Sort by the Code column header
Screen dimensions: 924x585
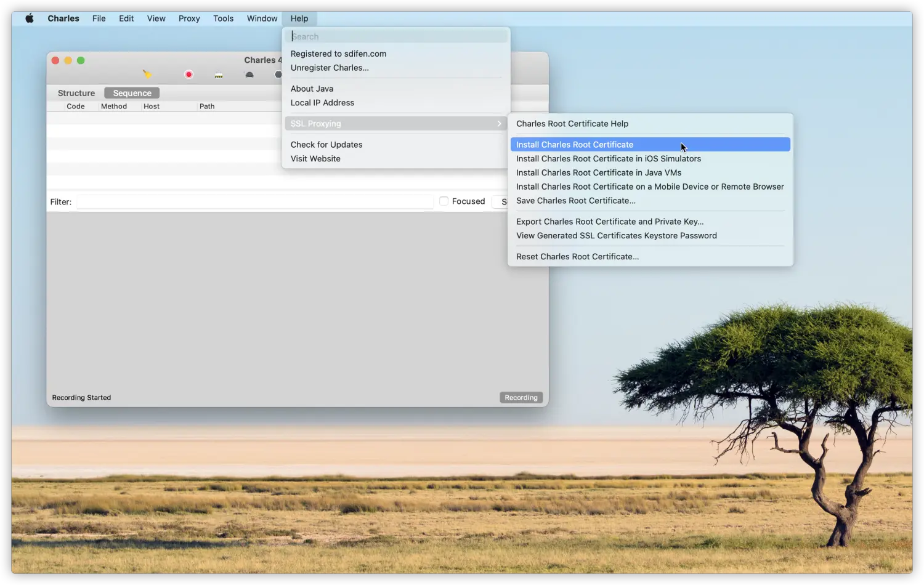(x=76, y=107)
